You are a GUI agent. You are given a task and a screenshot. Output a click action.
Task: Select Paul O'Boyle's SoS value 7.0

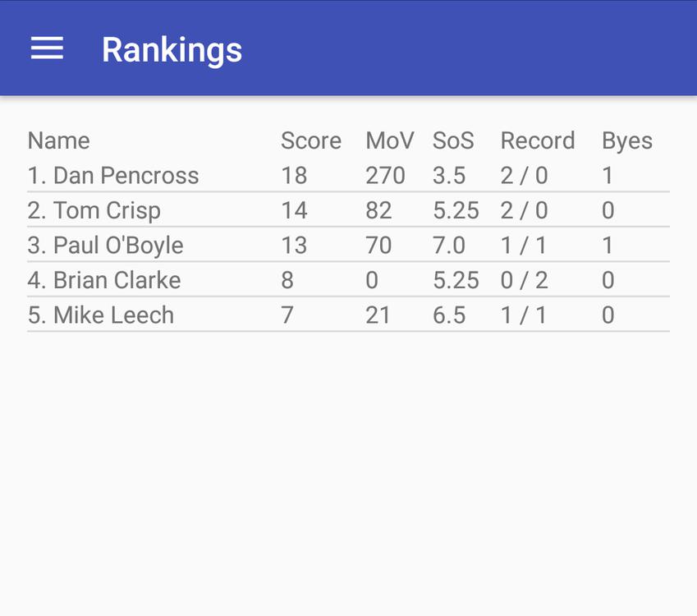pyautogui.click(x=449, y=246)
